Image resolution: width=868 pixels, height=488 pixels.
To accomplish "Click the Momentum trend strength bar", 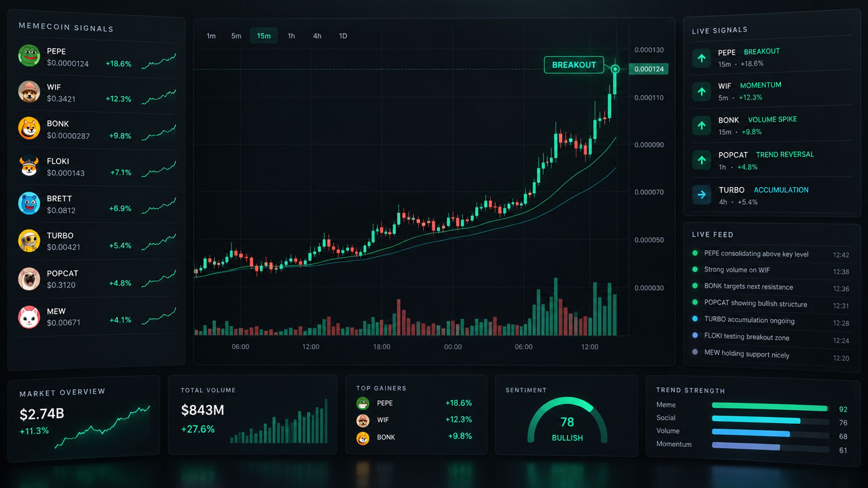I will point(770,447).
